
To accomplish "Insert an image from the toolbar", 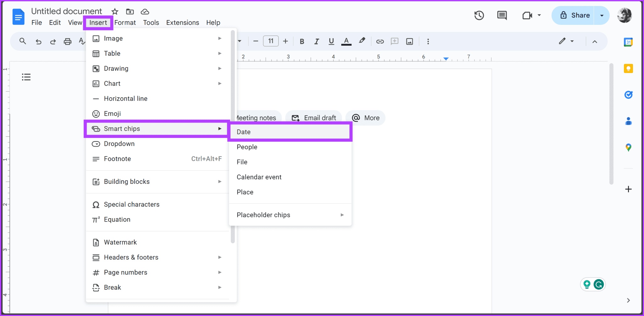I will (409, 41).
